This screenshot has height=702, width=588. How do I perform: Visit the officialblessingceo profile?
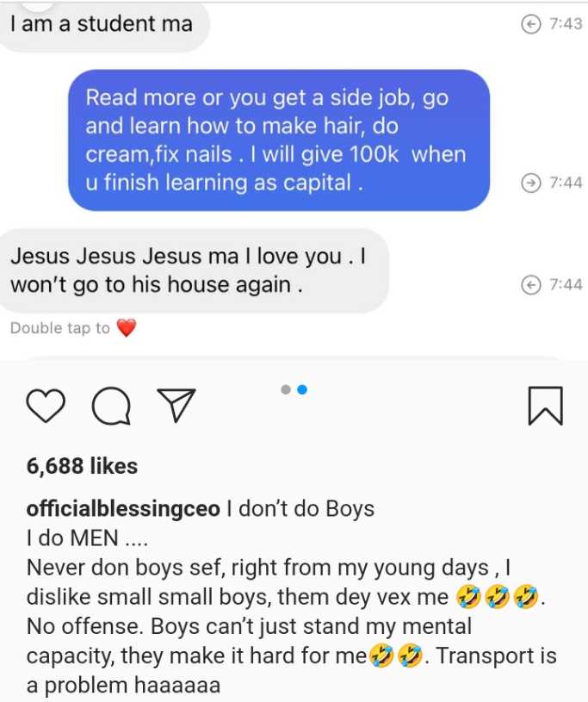click(123, 509)
